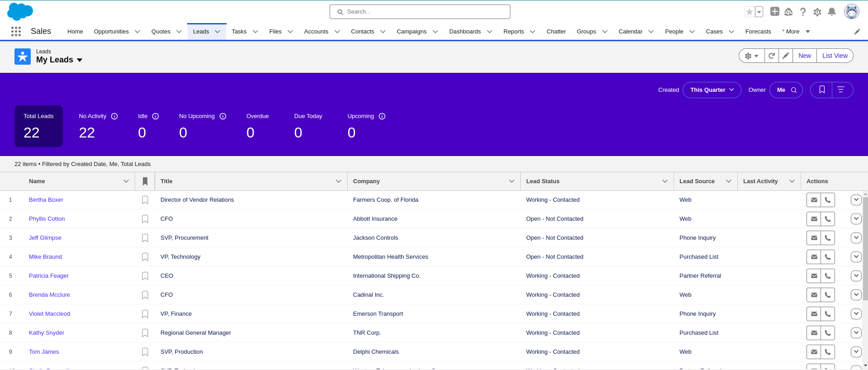Toggle bookmark for Violet Maccleod
868x370 pixels.
[x=145, y=314]
